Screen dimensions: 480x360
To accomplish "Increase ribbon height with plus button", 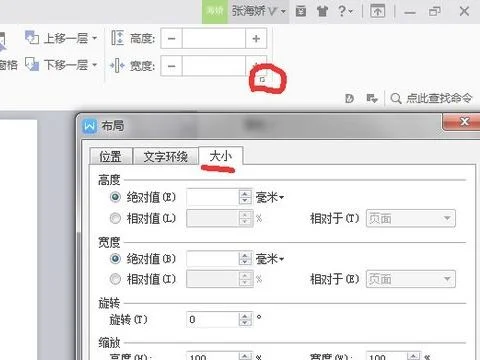I will click(x=256, y=39).
